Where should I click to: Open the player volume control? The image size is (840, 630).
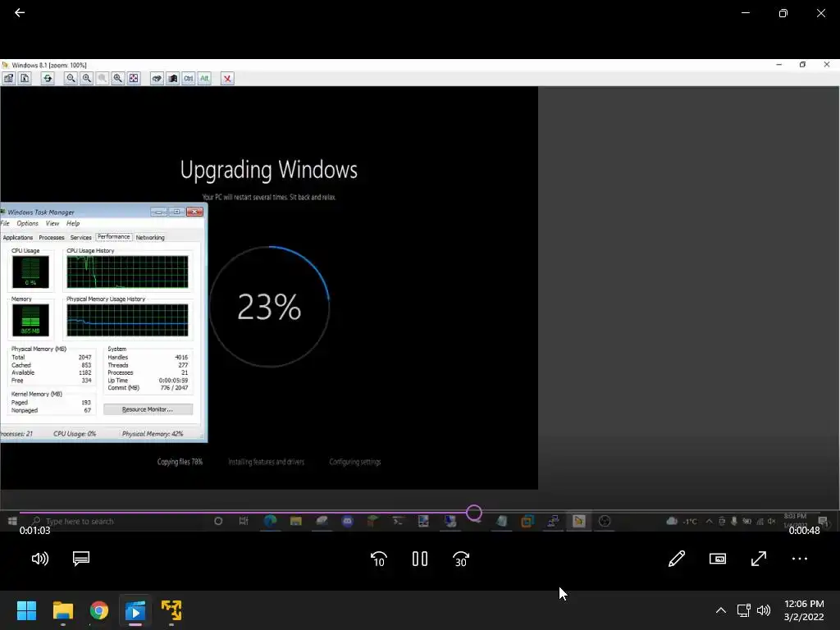coord(40,559)
